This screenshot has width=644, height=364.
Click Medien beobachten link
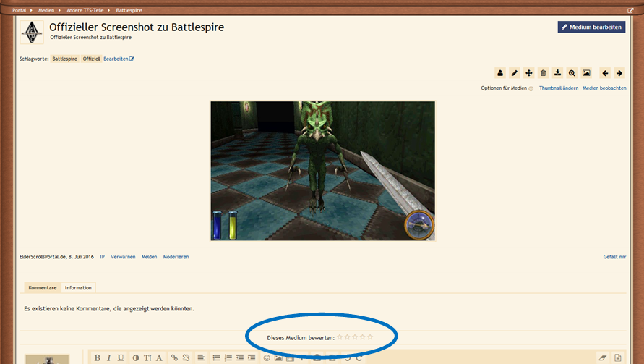[x=604, y=88]
